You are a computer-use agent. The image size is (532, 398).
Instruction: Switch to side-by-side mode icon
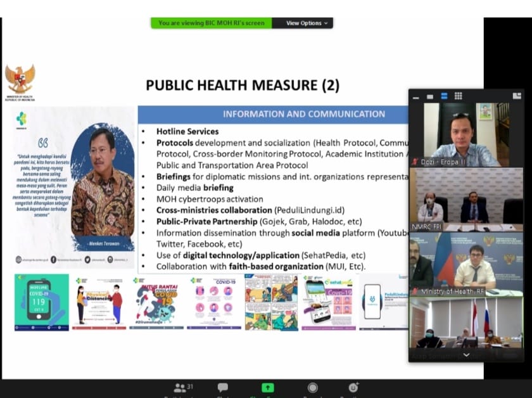coord(517,96)
